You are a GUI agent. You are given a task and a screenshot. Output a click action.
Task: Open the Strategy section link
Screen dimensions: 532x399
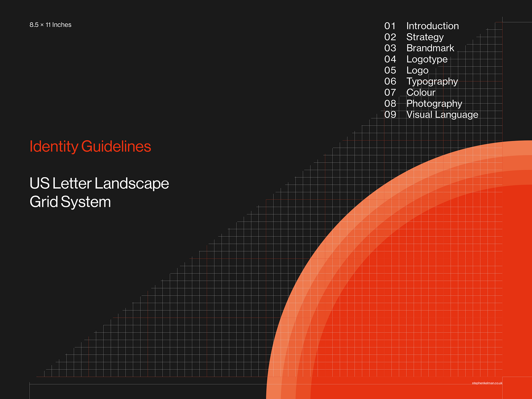pos(424,37)
